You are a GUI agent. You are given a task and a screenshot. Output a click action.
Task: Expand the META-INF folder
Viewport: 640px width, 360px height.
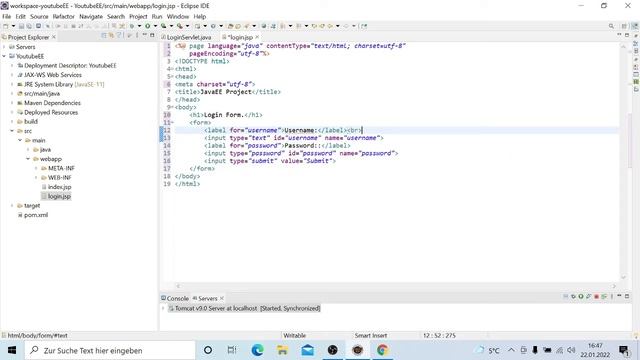pos(36,168)
